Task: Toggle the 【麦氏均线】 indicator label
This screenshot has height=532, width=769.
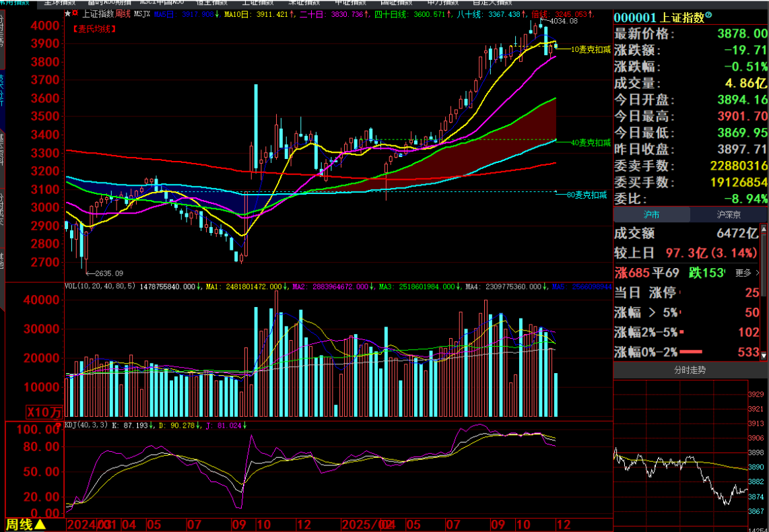Action: tap(94, 28)
